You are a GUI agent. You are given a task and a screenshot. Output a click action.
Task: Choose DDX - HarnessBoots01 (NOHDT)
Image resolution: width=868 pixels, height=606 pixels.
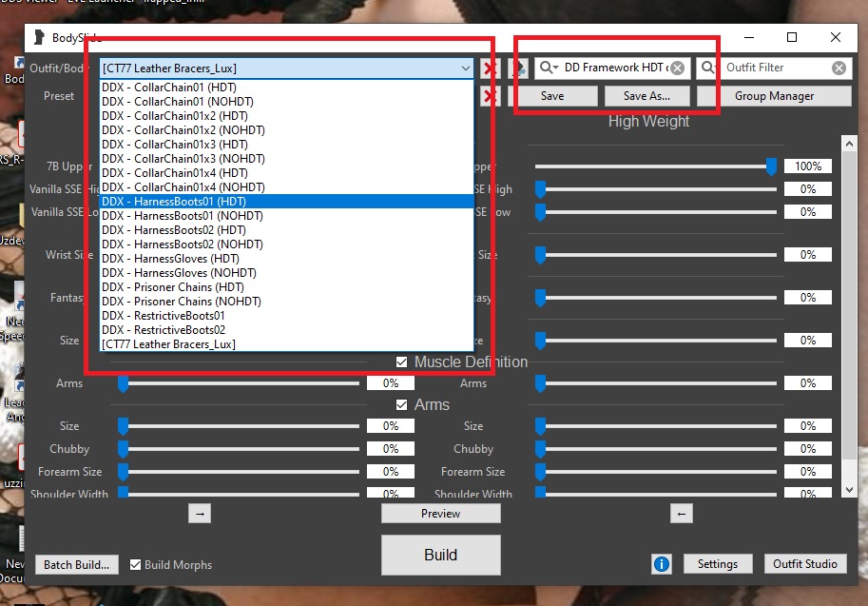pos(287,216)
